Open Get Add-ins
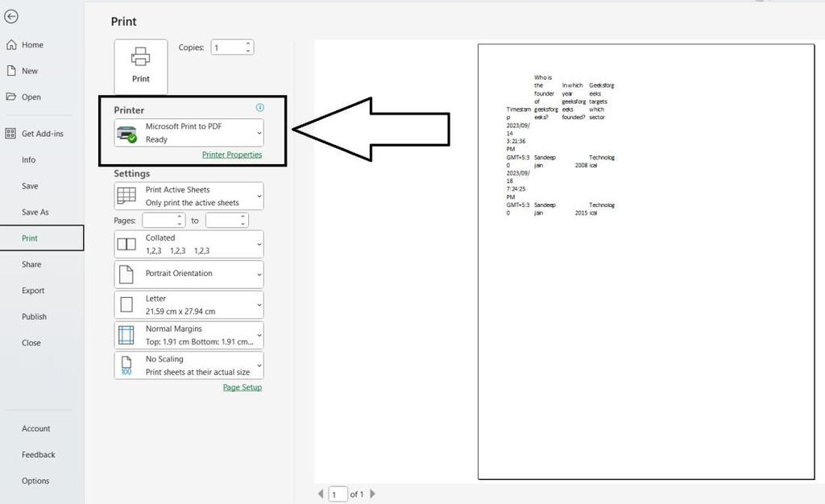 point(42,134)
